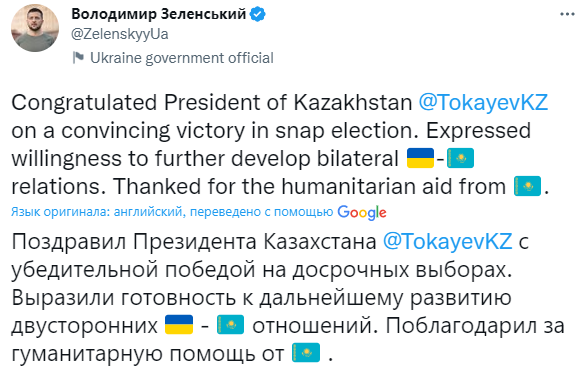The width and height of the screenshot is (583, 371).
Task: Click Ukraine flag emoji after 'двусторонних'
Action: tap(179, 325)
